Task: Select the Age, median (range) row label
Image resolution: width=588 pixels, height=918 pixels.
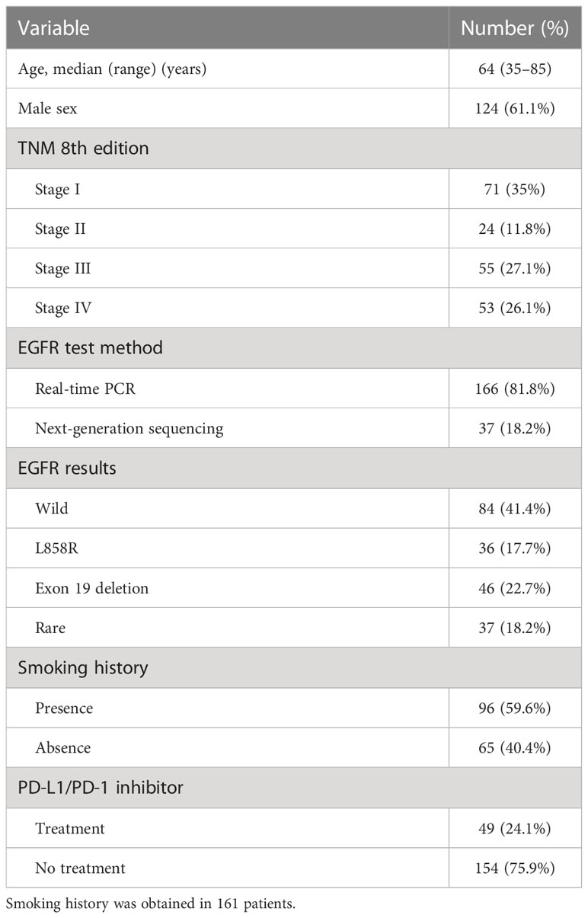Action: click(x=112, y=69)
